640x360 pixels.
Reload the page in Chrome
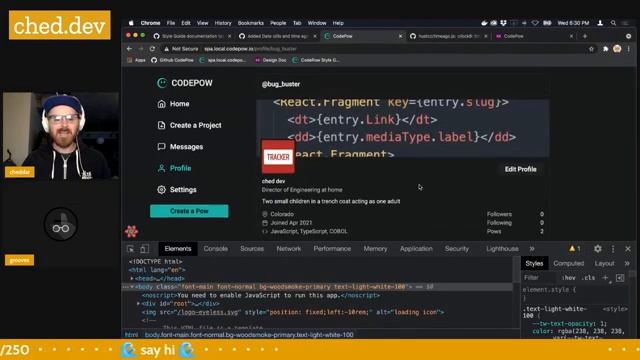152,49
